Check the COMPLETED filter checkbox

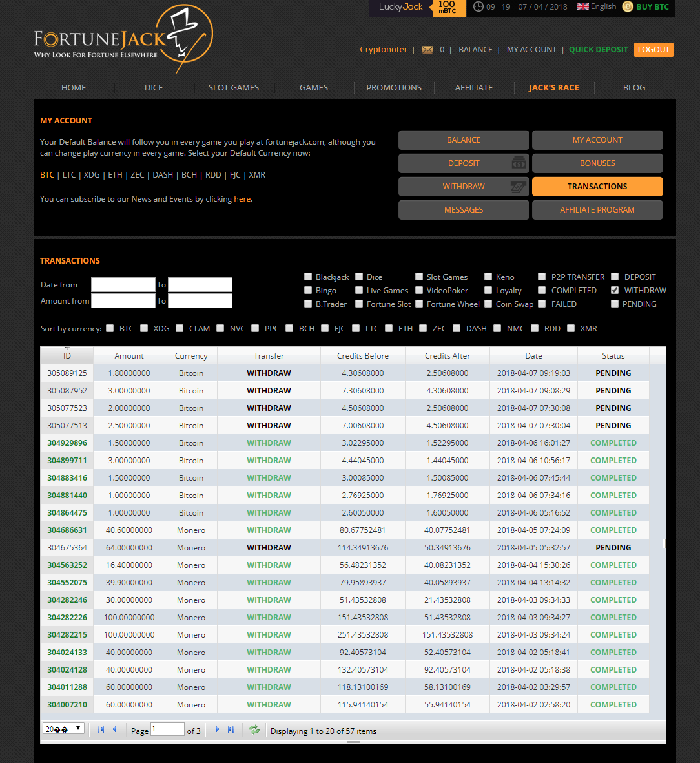pos(541,290)
